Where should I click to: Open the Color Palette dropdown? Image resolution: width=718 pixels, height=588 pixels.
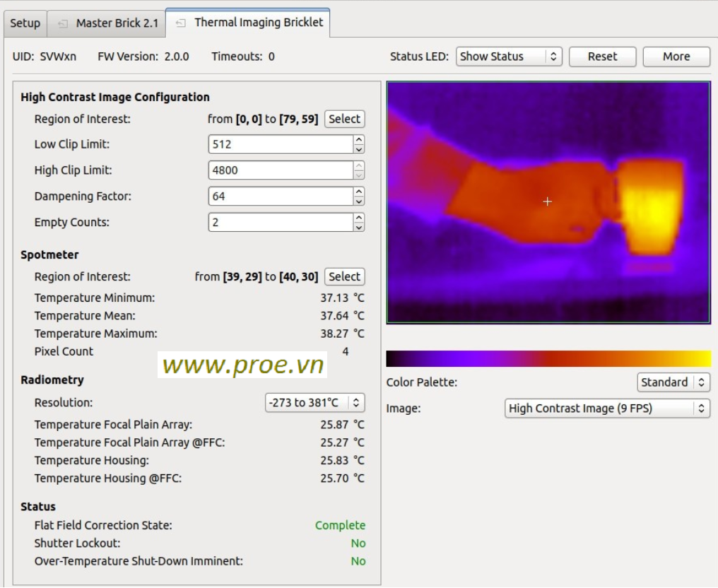pyautogui.click(x=673, y=382)
